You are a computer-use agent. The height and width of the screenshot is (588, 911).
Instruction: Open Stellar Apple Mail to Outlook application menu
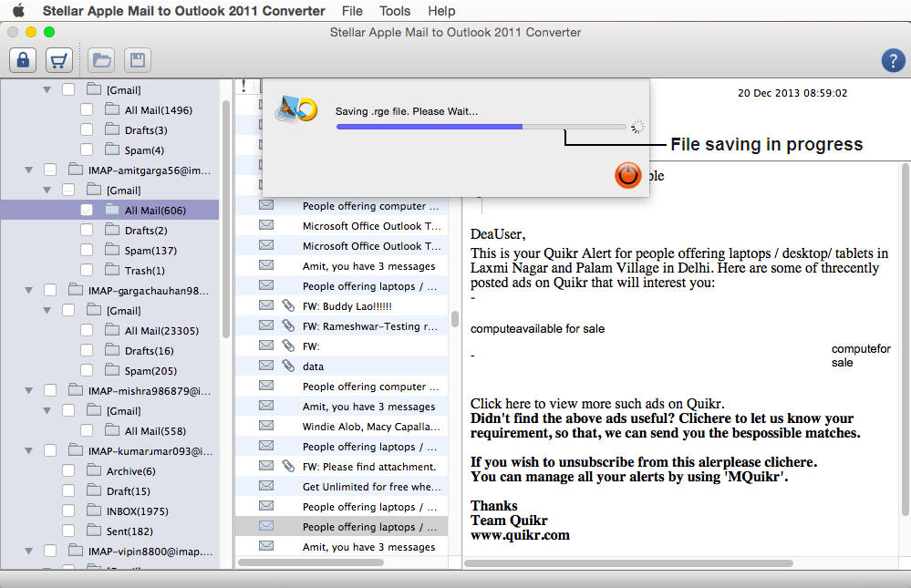click(x=183, y=10)
